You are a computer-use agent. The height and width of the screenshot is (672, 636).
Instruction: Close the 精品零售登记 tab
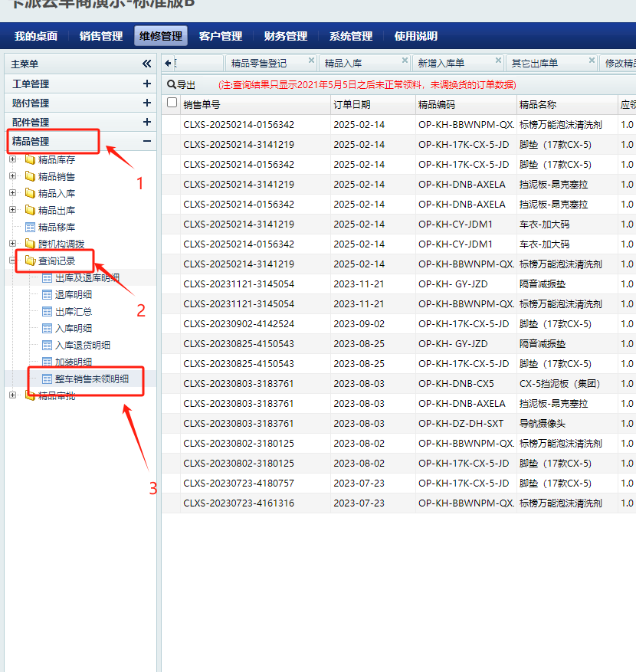pos(311,61)
